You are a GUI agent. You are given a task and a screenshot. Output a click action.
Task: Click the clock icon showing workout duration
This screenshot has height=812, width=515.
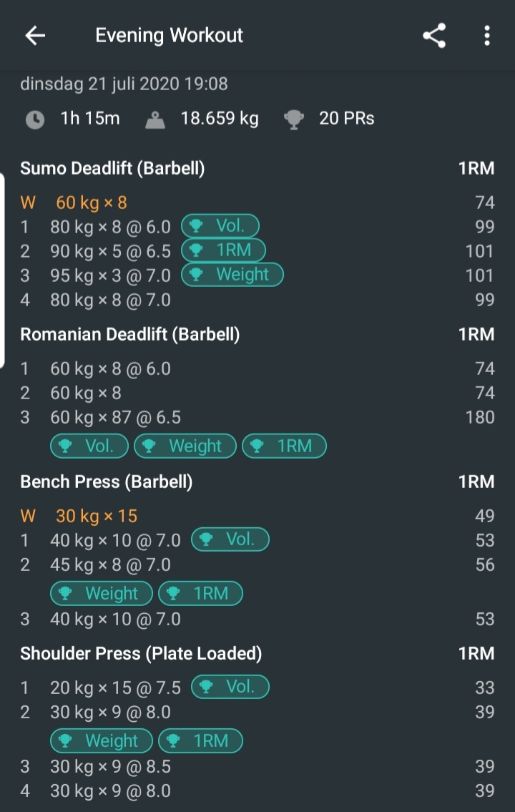pos(35,119)
